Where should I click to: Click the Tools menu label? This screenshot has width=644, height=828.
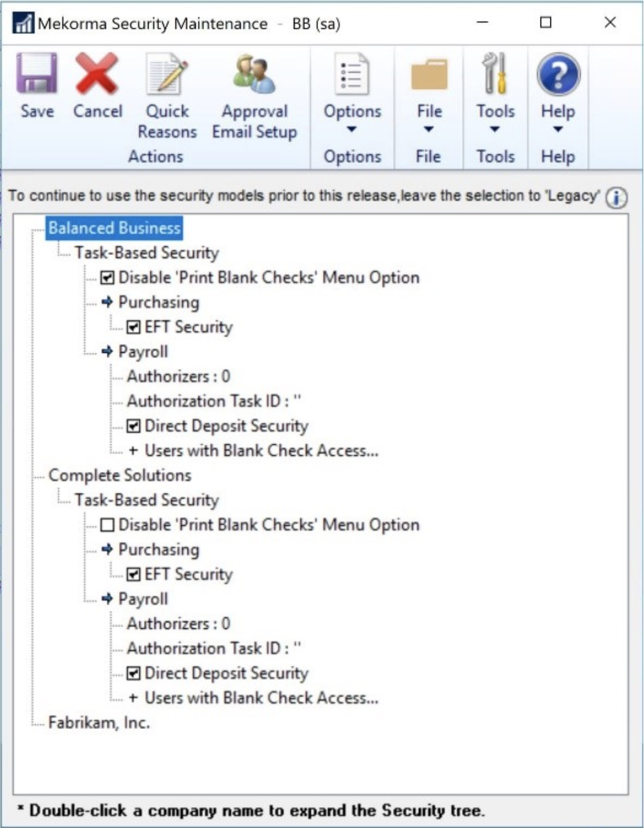click(x=495, y=111)
